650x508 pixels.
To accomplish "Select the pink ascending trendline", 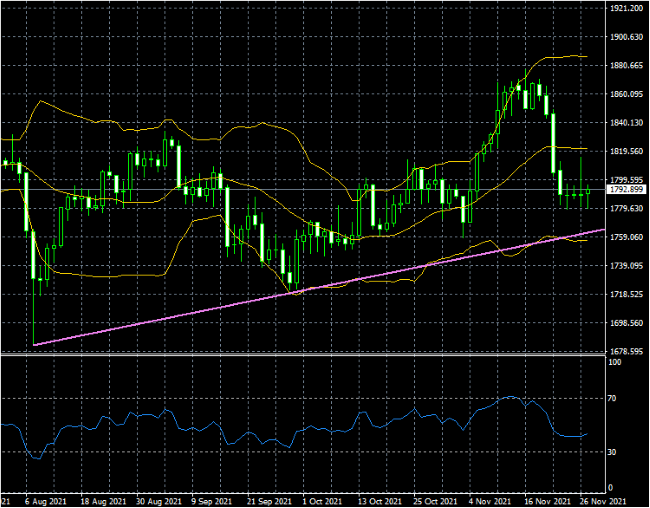I will [x=319, y=287].
